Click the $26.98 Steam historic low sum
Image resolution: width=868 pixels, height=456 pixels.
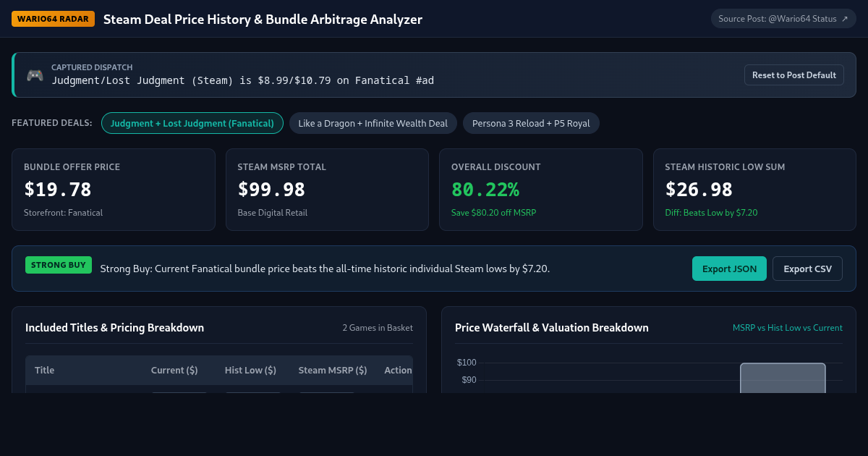699,190
